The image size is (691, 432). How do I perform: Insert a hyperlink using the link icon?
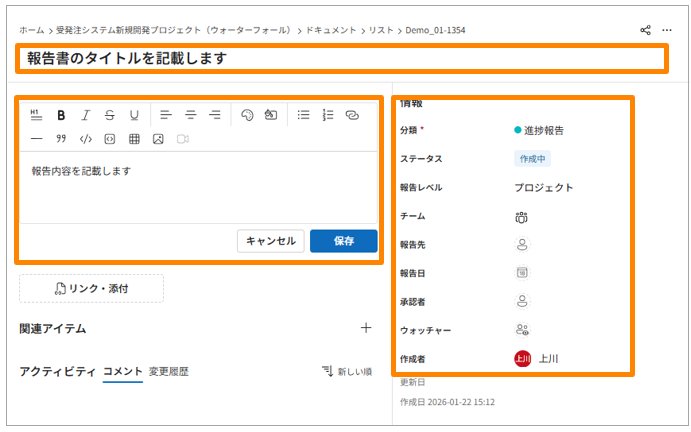(x=352, y=115)
